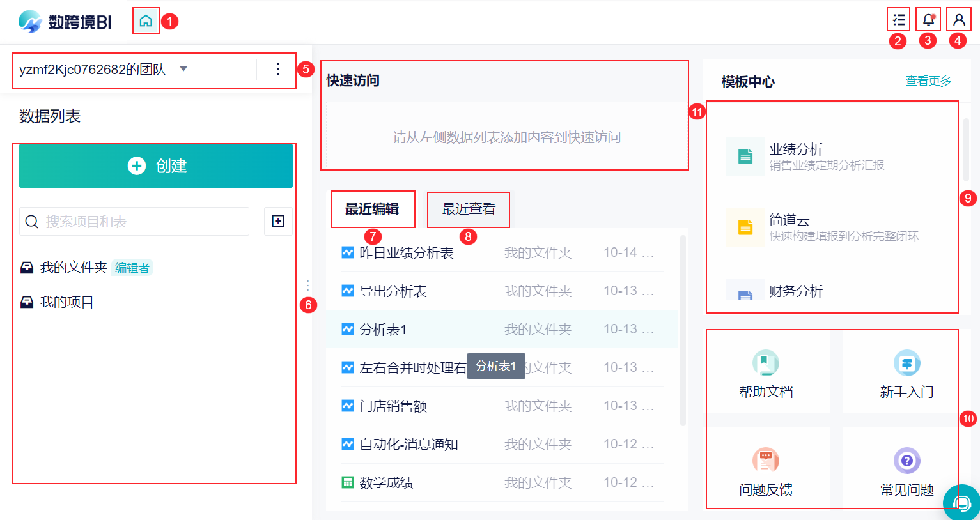Open the task list icon
Screen dimensions: 980x520
point(898,20)
